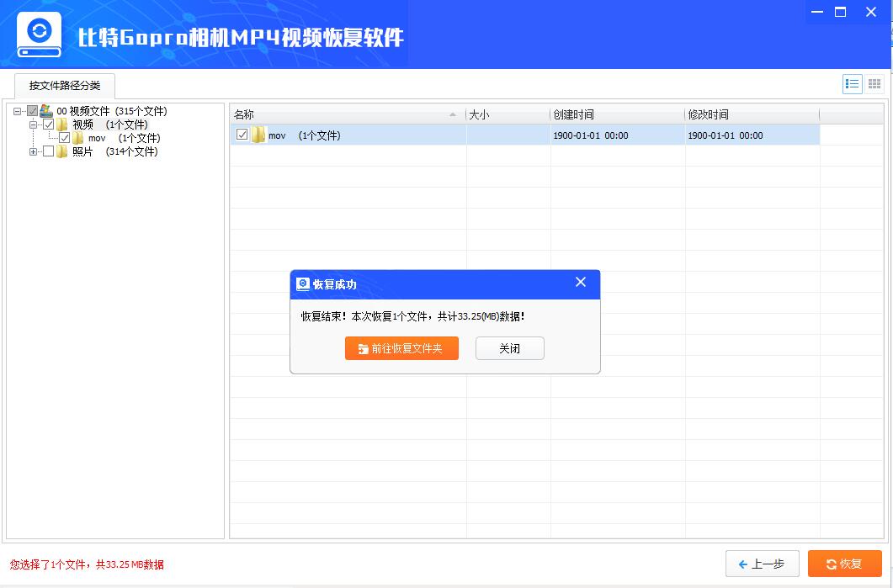This screenshot has width=893, height=588.
Task: Click the 修改时间 column header
Action: click(x=752, y=114)
